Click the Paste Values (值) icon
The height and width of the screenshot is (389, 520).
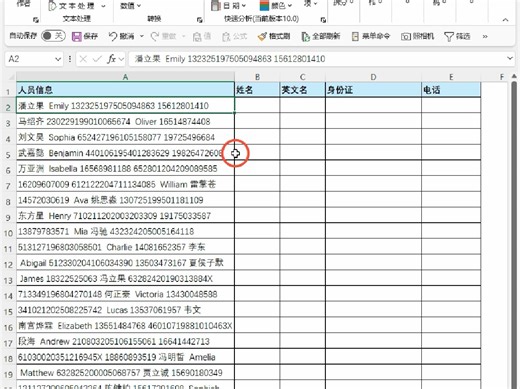pos(197,36)
